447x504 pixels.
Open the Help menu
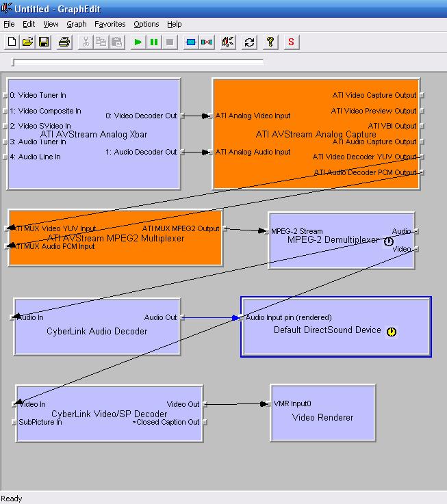point(175,24)
